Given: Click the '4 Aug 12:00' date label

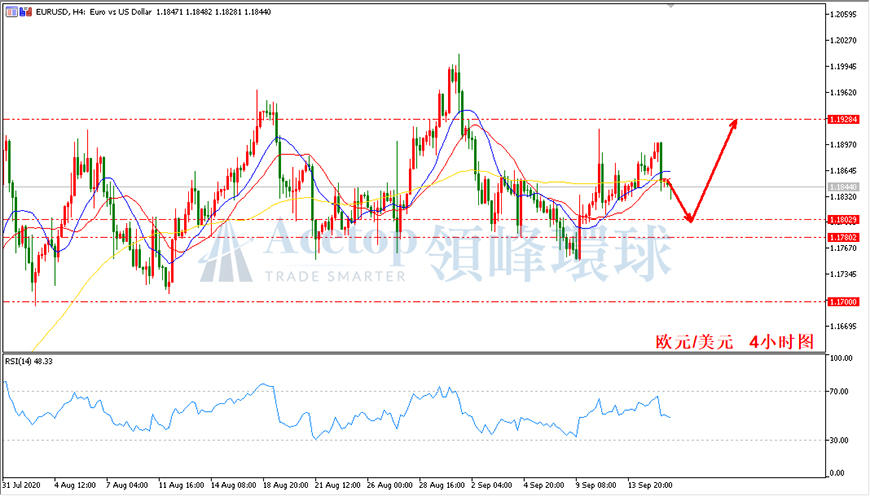Looking at the screenshot, I should 75,485.
